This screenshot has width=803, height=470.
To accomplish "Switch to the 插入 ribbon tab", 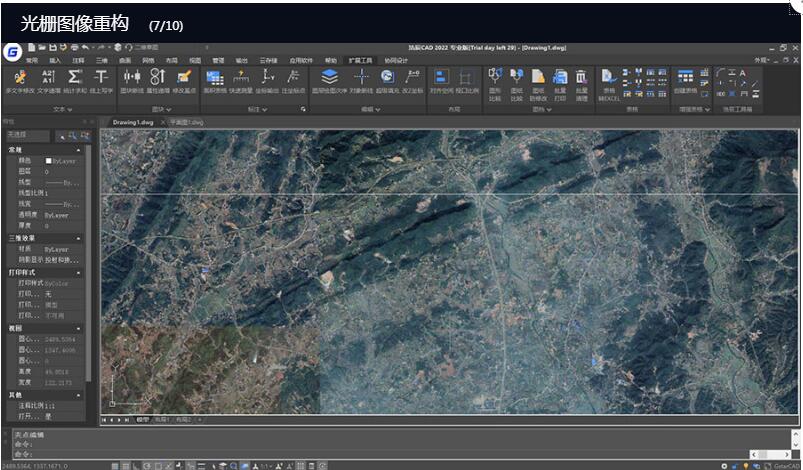I will (55, 60).
